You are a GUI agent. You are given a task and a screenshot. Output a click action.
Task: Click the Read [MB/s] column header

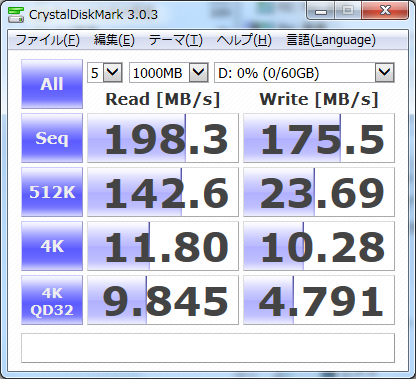[163, 99]
